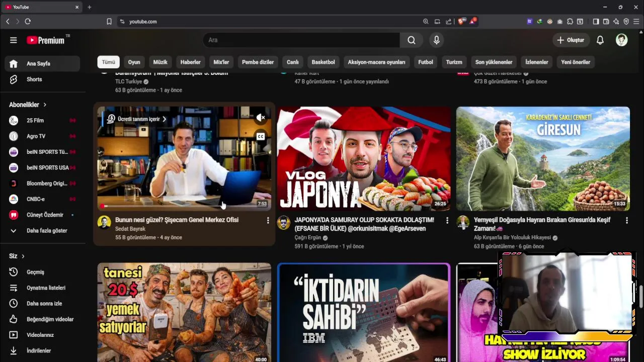The image size is (644, 362).
Task: Expand Daha fazla göster subscriptions
Action: [42, 231]
